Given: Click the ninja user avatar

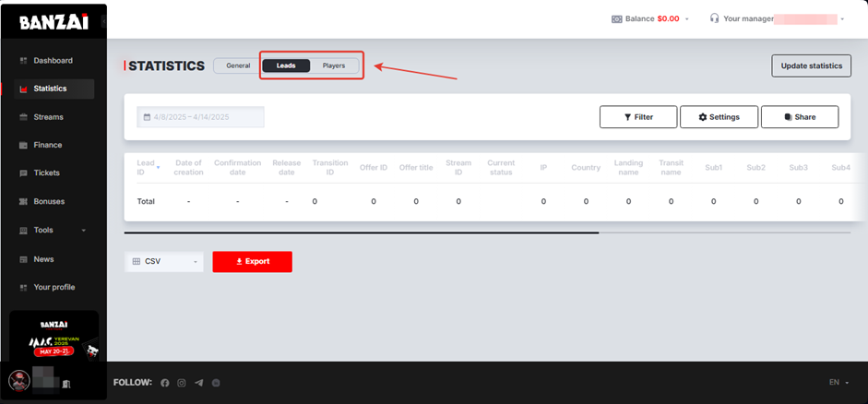Looking at the screenshot, I should click(19, 381).
